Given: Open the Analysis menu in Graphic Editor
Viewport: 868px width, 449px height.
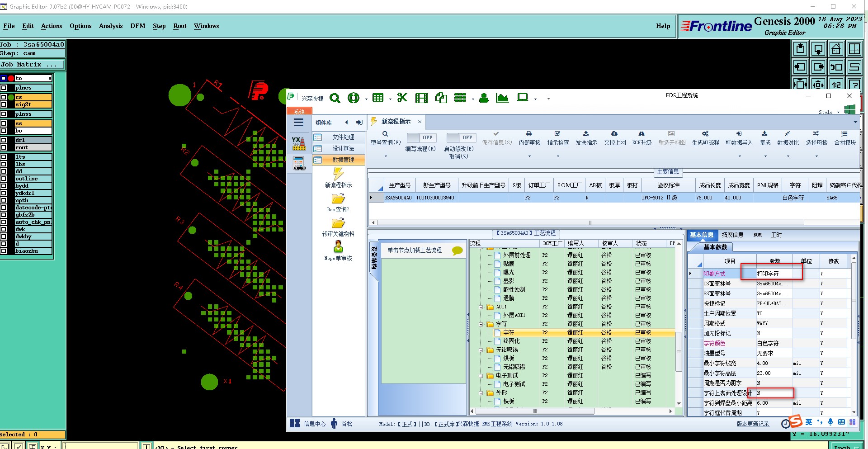Looking at the screenshot, I should pos(111,26).
